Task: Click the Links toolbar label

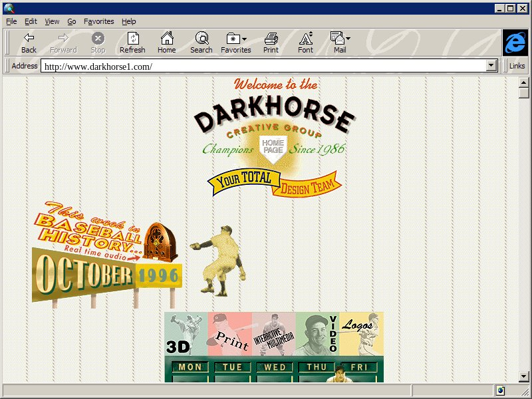Action: (517, 66)
